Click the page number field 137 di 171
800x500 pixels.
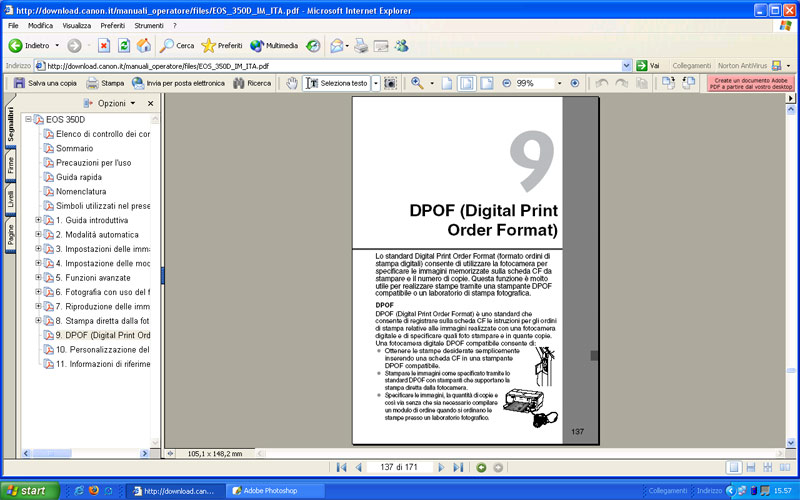point(399,467)
